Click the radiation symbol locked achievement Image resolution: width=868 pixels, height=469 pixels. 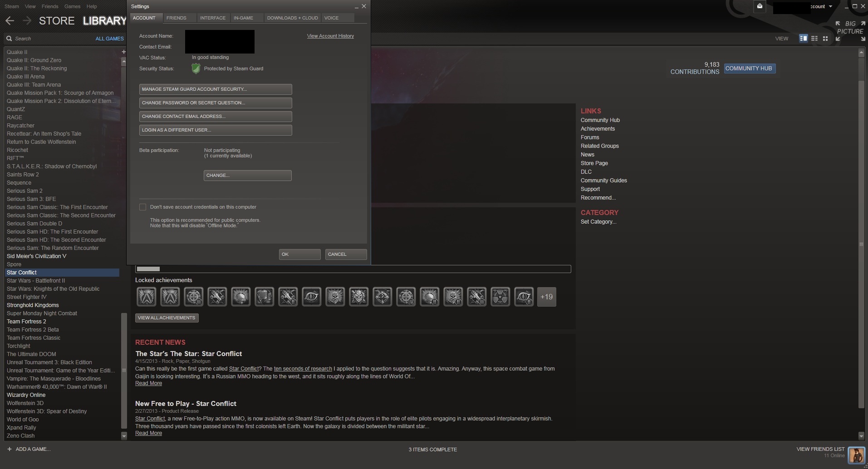point(500,297)
